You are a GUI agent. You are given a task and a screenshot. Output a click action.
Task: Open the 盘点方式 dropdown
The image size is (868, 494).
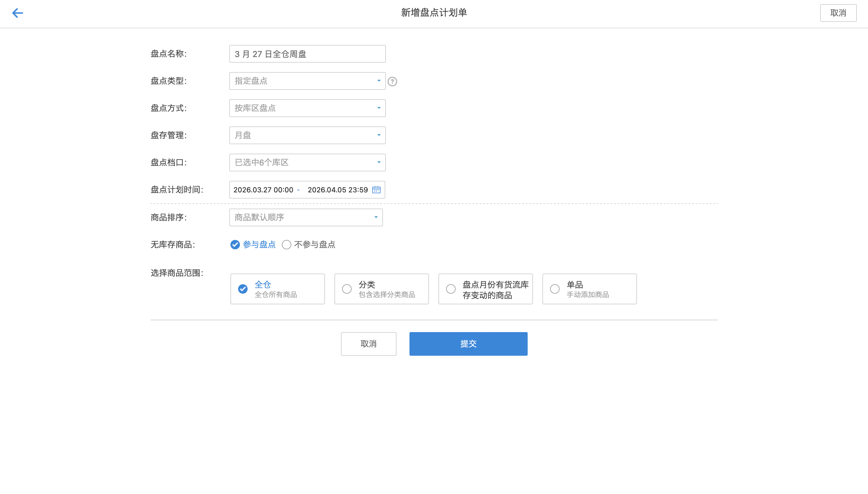pyautogui.click(x=307, y=108)
